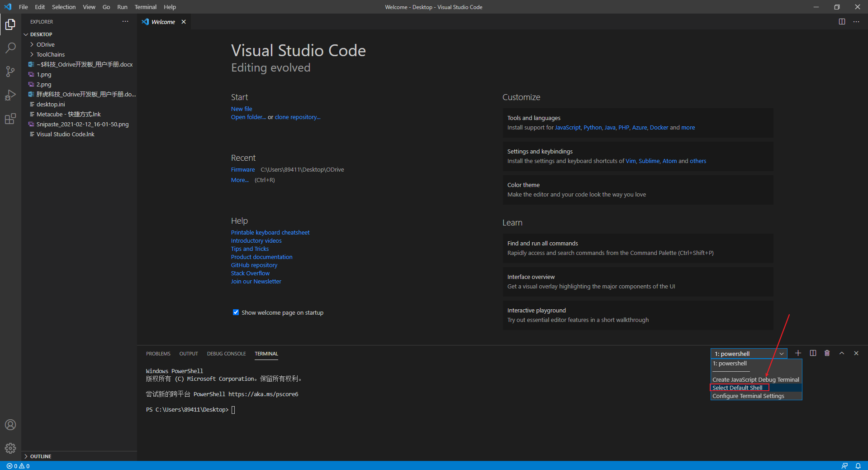Choose Configure Terminal Settings option
The height and width of the screenshot is (470, 868).
tap(756, 396)
